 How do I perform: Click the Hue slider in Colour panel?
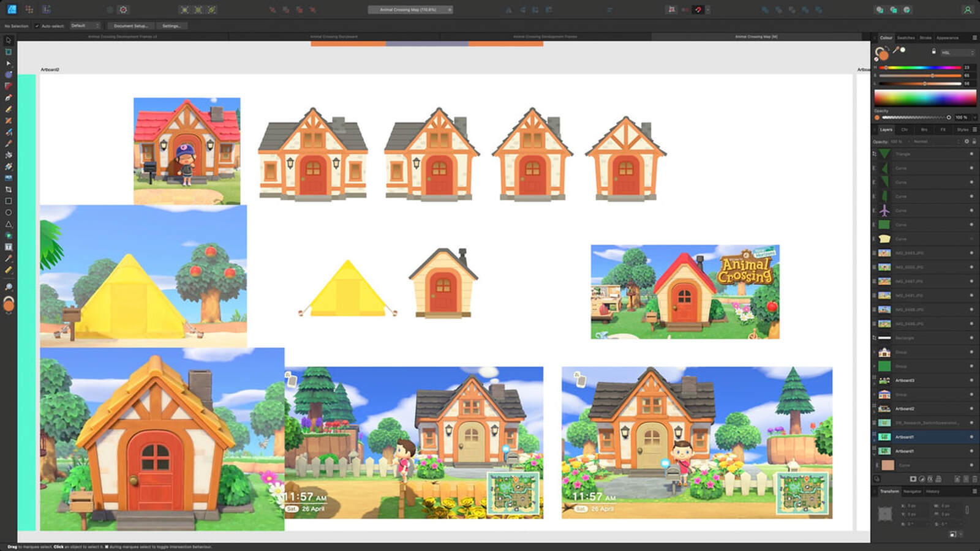(921, 67)
